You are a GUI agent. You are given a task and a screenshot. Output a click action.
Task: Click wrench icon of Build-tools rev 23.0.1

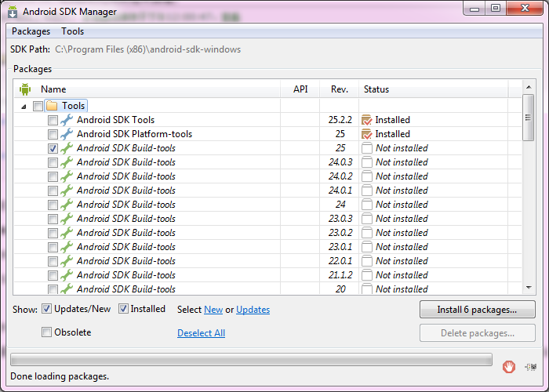(67, 247)
